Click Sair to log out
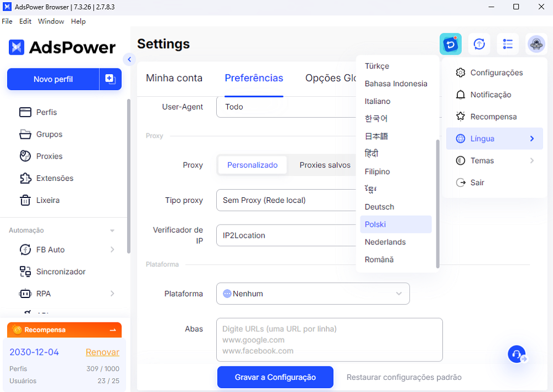 pos(494,182)
